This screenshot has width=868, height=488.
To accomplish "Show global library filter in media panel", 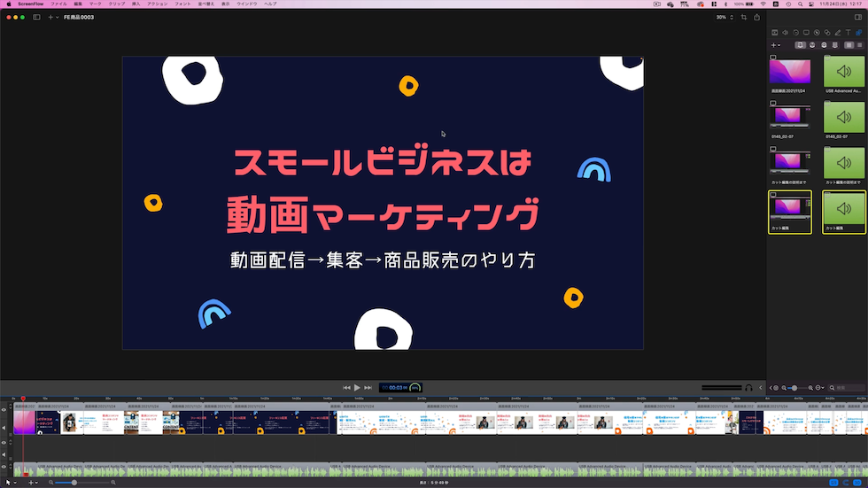I will pos(824,45).
